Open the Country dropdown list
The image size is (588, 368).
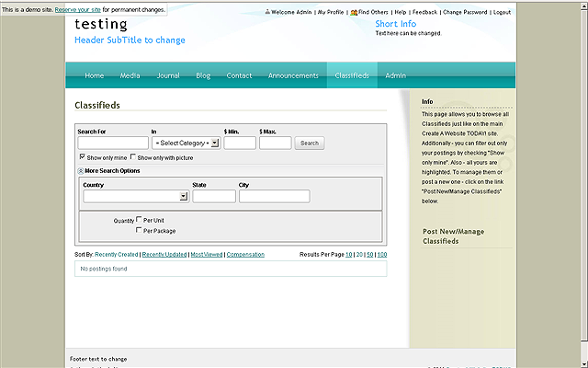[x=135, y=196]
